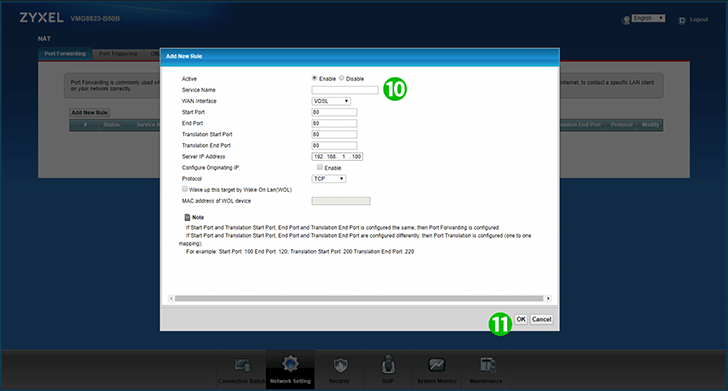Click the Start Port field

[334, 112]
